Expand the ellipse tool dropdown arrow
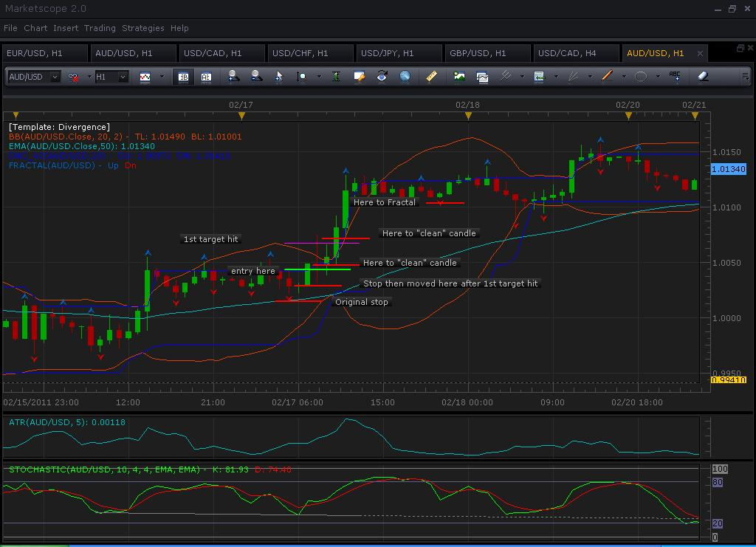Image resolution: width=756 pixels, height=547 pixels. point(658,77)
